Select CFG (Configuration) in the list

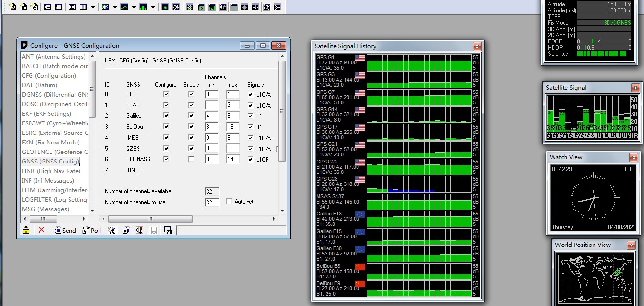point(49,76)
